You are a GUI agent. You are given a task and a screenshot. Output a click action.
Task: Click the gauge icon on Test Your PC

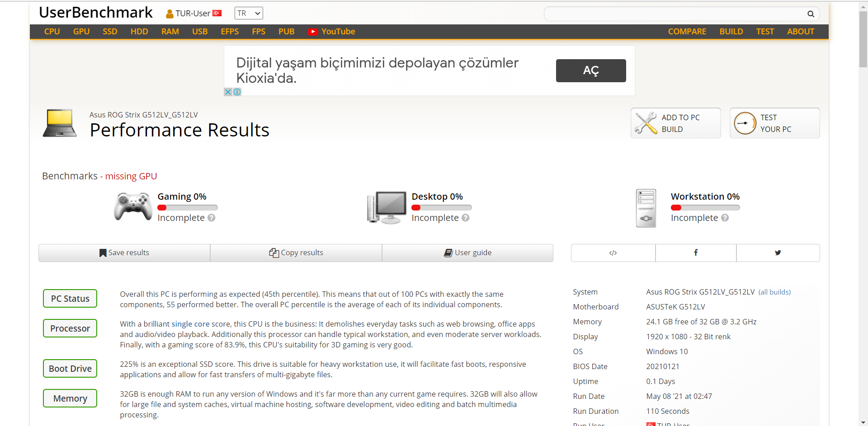coord(745,123)
